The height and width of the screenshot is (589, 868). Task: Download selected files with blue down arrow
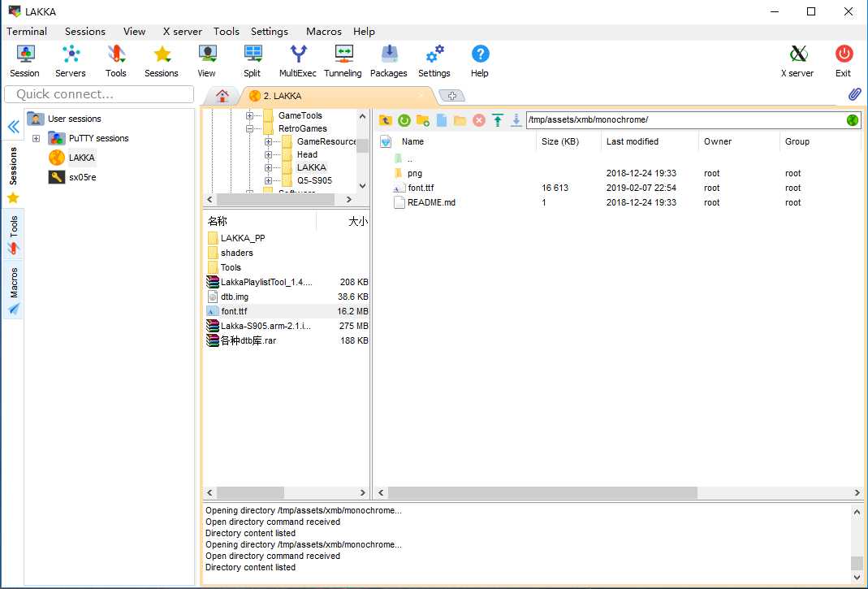coord(516,120)
